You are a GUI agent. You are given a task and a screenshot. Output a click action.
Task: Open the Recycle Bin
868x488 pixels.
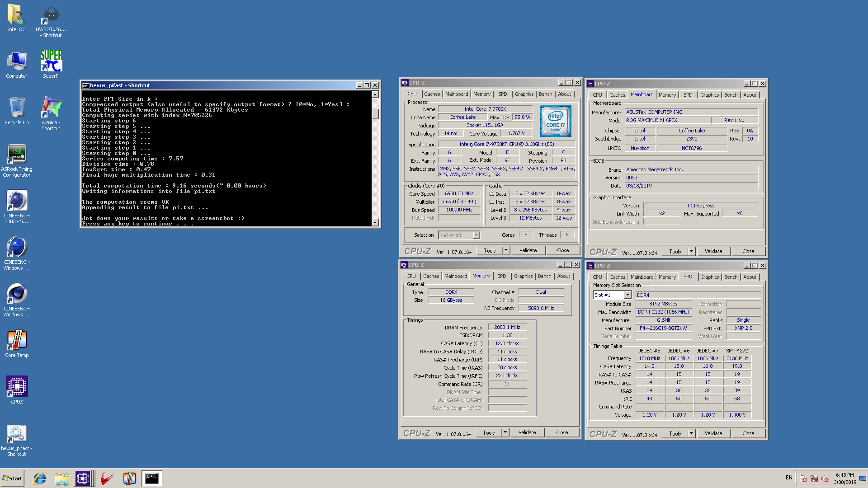tap(17, 111)
